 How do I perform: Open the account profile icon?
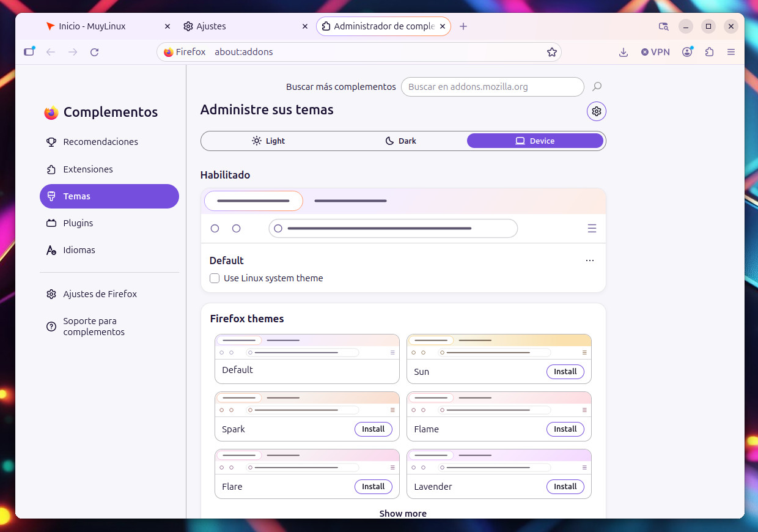click(688, 52)
